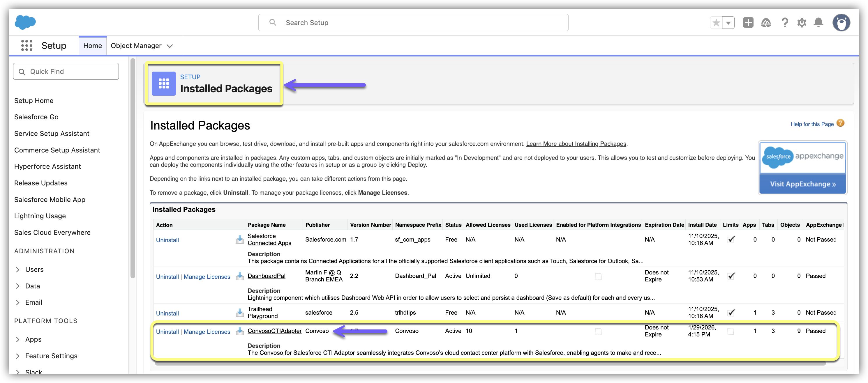The width and height of the screenshot is (868, 383).
Task: Expand the Apps tree item
Action: coord(18,340)
